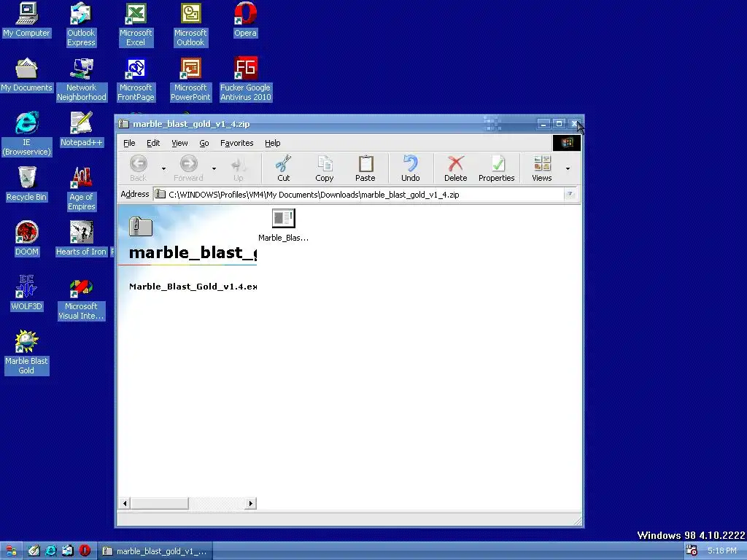This screenshot has width=747, height=560.
Task: Open the Favorites menu
Action: pyautogui.click(x=237, y=143)
